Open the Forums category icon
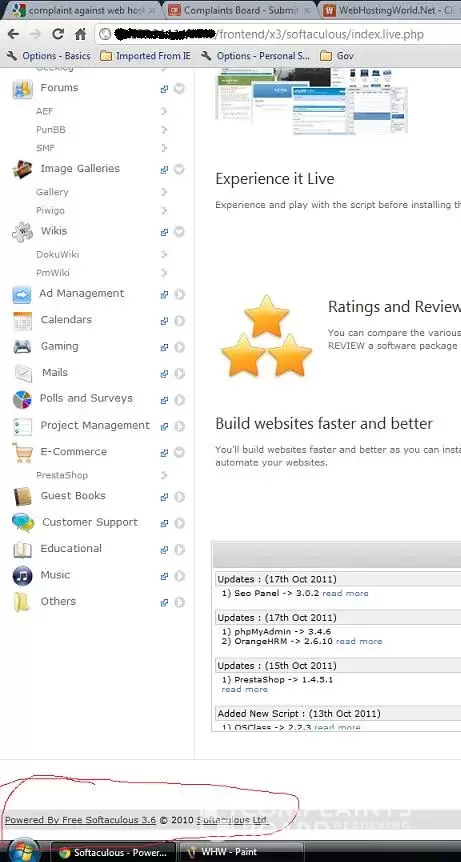The height and width of the screenshot is (862, 461). [23, 89]
